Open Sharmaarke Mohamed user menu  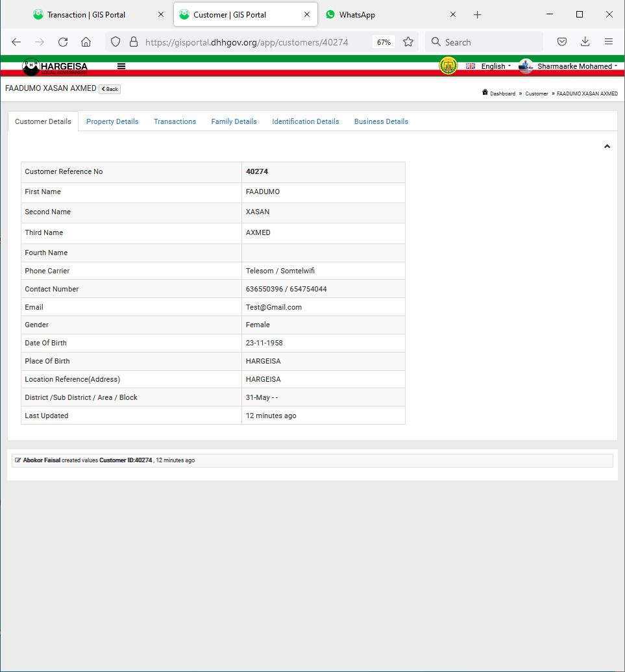click(x=577, y=66)
